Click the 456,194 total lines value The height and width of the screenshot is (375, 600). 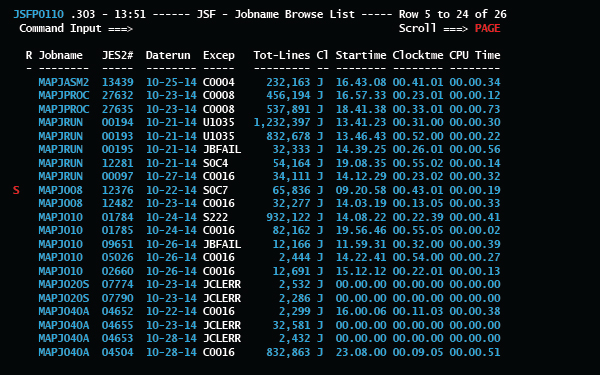pyautogui.click(x=288, y=96)
